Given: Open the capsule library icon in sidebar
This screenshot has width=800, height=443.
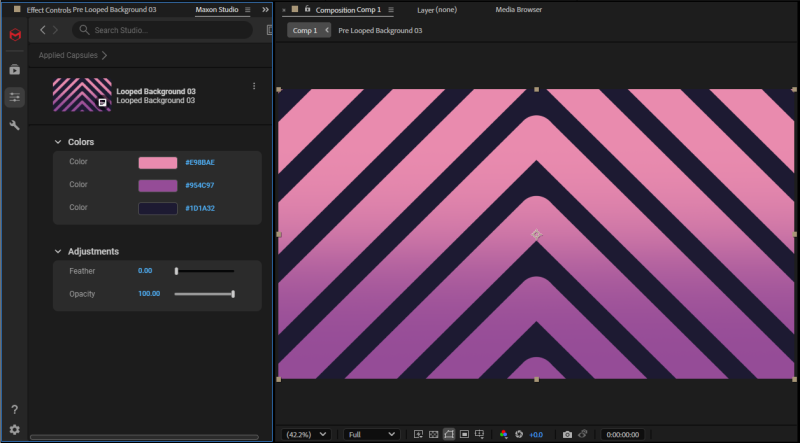Looking at the screenshot, I should click(14, 69).
